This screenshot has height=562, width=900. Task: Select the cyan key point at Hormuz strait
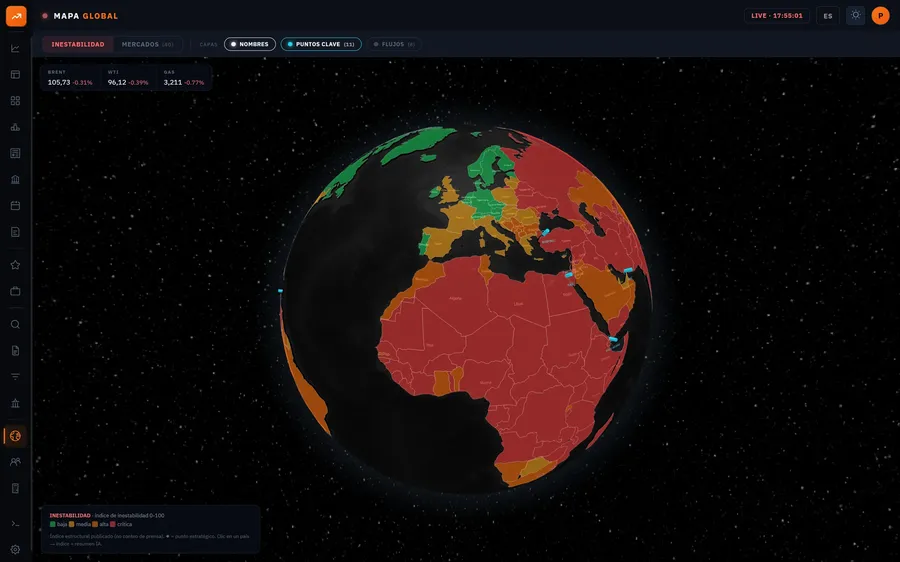pos(628,270)
